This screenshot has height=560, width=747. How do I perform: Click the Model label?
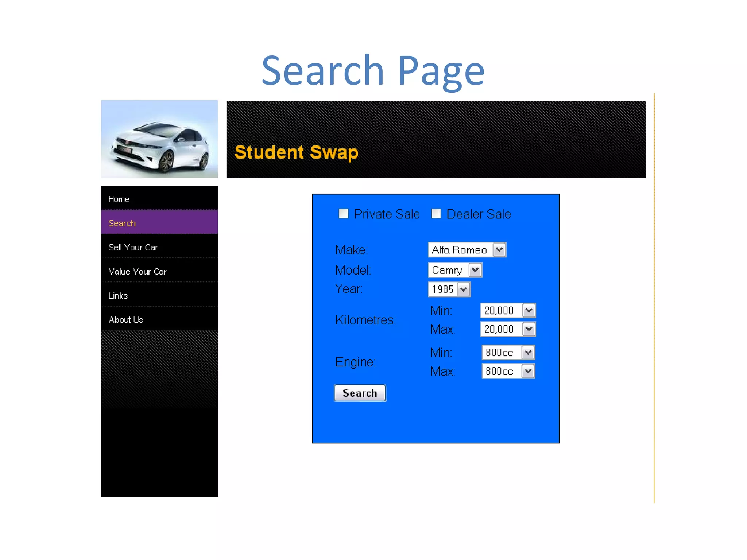(353, 270)
